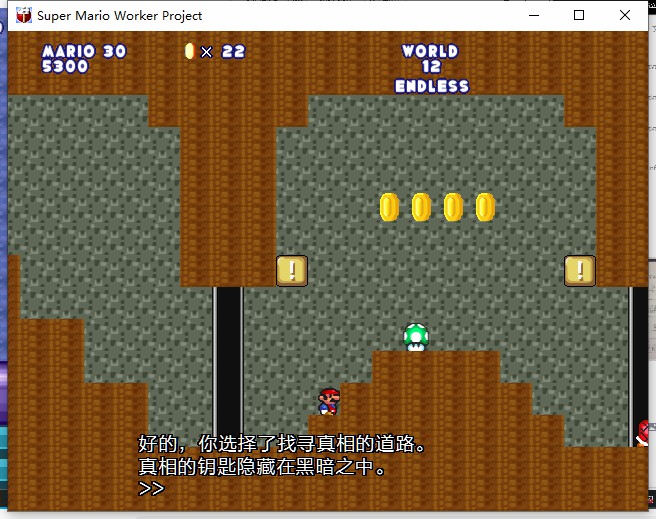Click the >> dialogue continue prompt
This screenshot has width=656, height=519.
[x=151, y=488]
